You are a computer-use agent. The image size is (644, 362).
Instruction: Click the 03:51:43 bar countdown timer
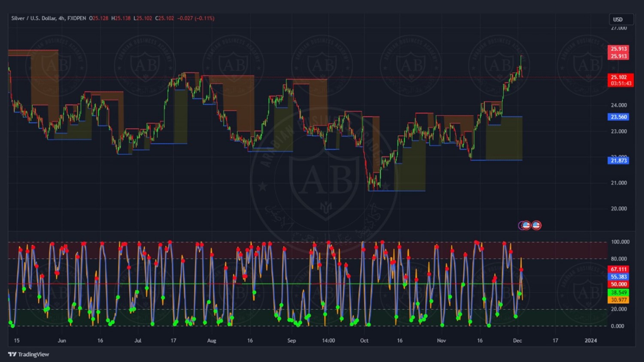(620, 83)
